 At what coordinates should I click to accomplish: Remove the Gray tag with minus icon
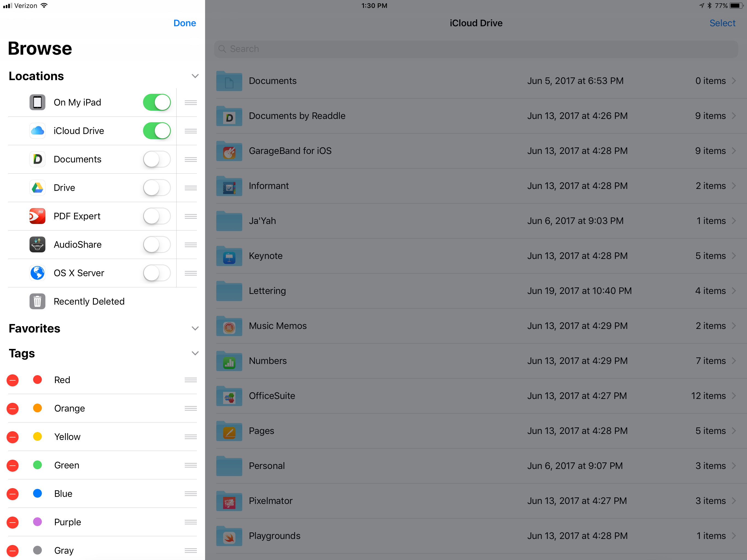(13, 551)
